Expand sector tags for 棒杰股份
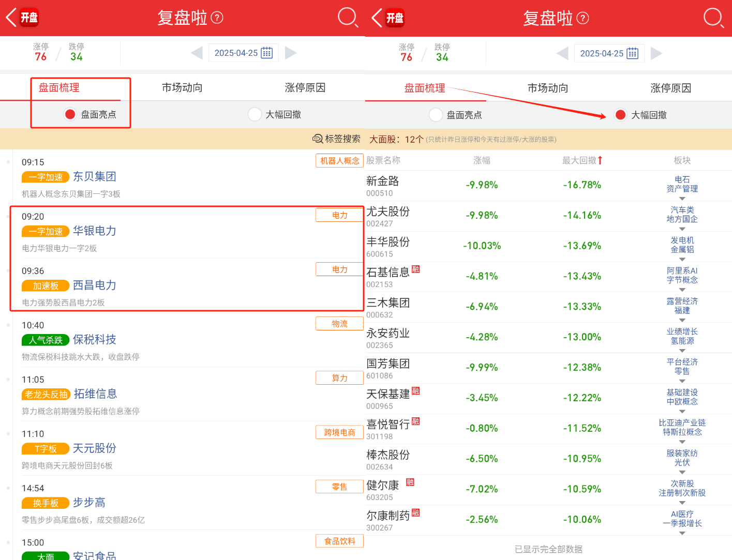Screen dimensions: 732x560 pyautogui.click(x=682, y=472)
